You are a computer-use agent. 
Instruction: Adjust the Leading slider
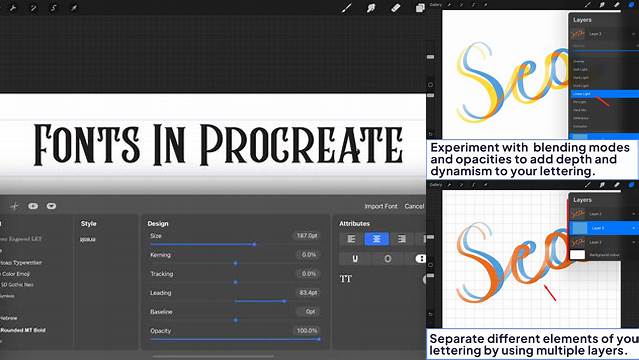coord(235,301)
